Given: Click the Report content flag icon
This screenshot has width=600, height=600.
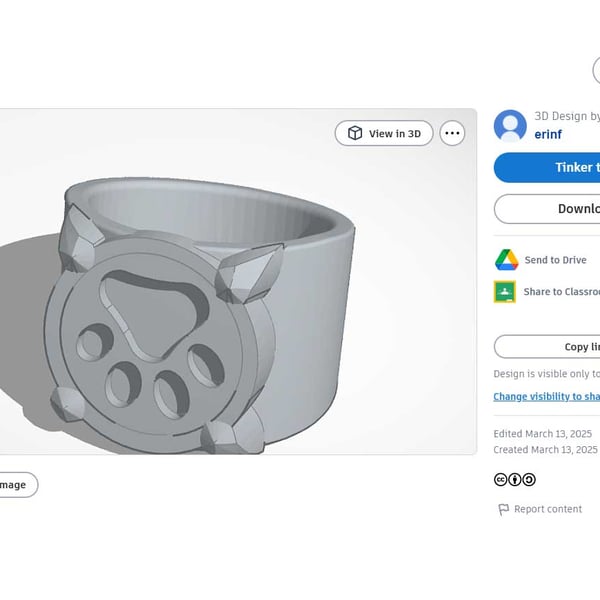Looking at the screenshot, I should pos(503,509).
